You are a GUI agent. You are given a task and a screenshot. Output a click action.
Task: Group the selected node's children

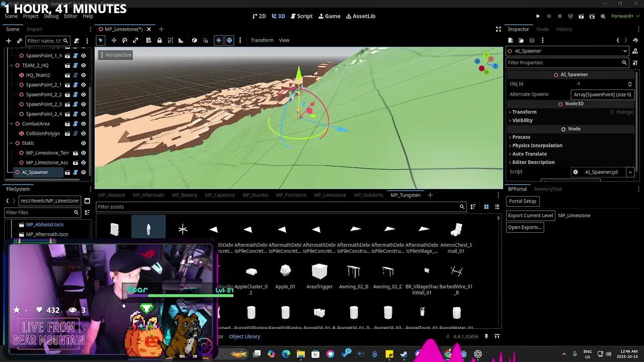(170, 40)
